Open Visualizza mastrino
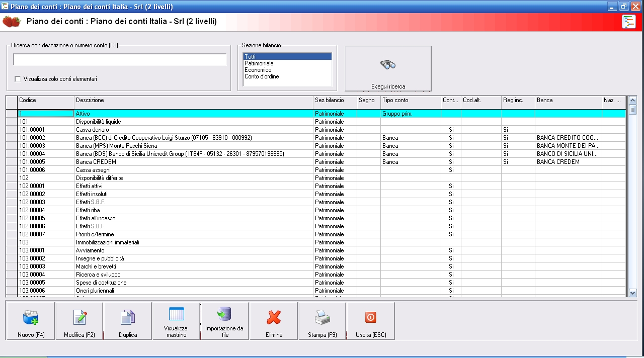 (x=176, y=321)
